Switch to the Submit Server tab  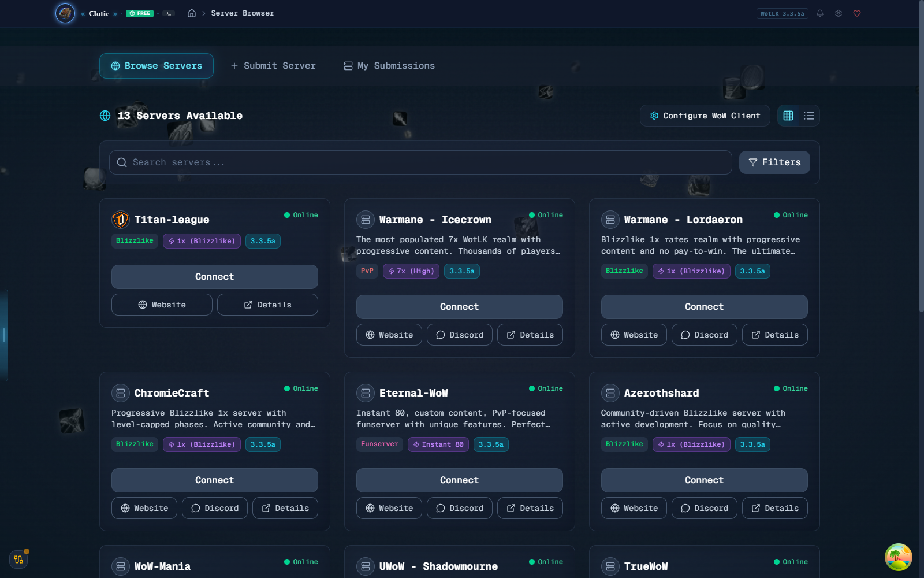pos(273,65)
